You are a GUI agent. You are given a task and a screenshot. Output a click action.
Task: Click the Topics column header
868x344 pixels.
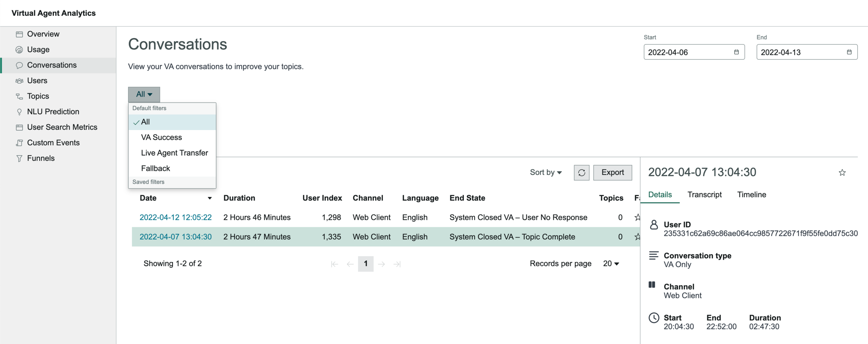(611, 198)
